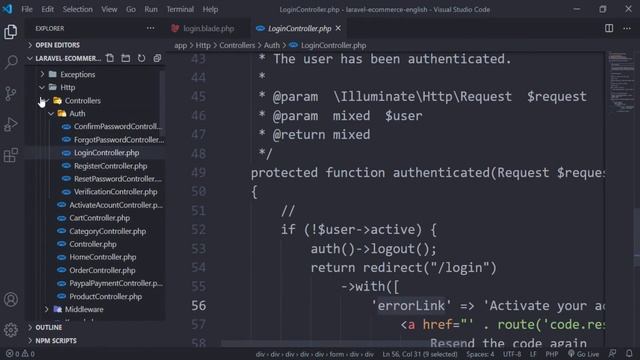This screenshot has height=360, width=640.
Task: Open RegisterController.php in tree
Action: tap(110, 166)
